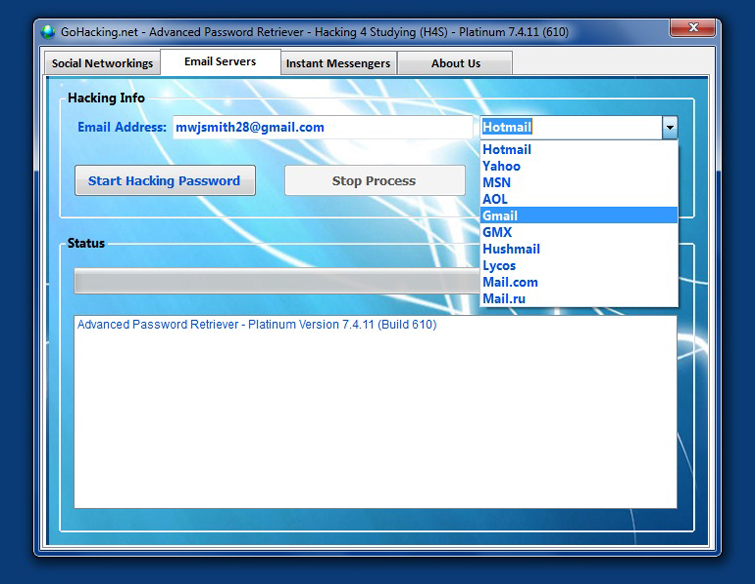755x584 pixels.
Task: Select AOL from the provider list
Action: [x=579, y=199]
